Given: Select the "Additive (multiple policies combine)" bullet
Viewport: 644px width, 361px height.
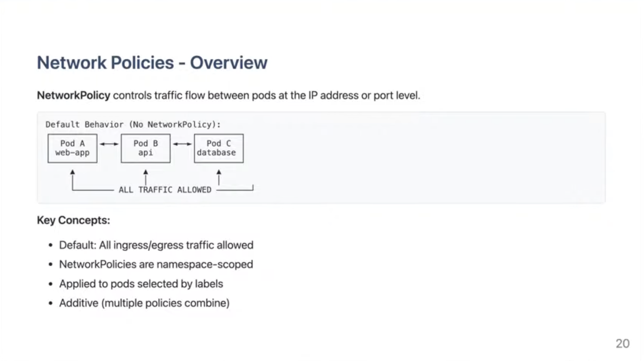Looking at the screenshot, I should pyautogui.click(x=144, y=303).
